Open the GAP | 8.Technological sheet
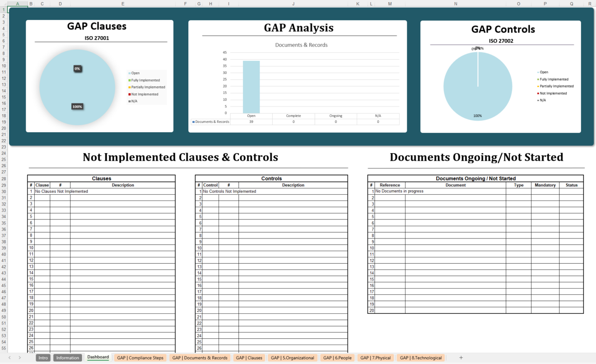This screenshot has height=364, width=596. [420, 357]
